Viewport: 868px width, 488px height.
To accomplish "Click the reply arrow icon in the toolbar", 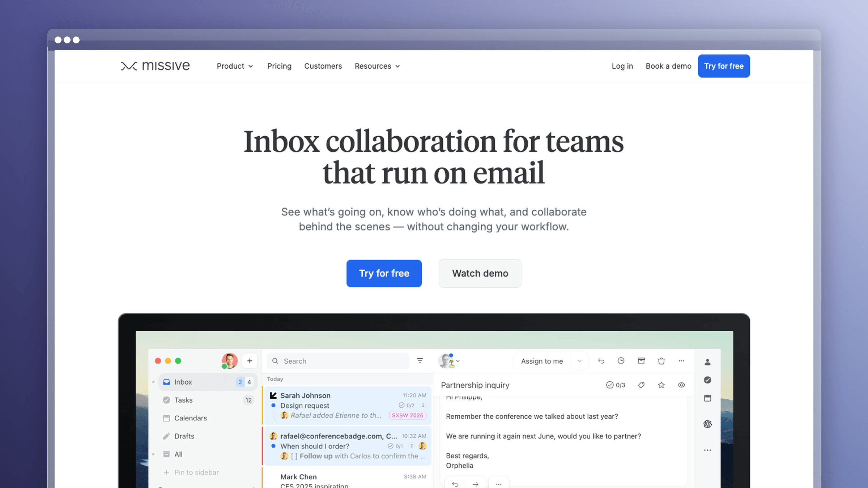I will (601, 361).
